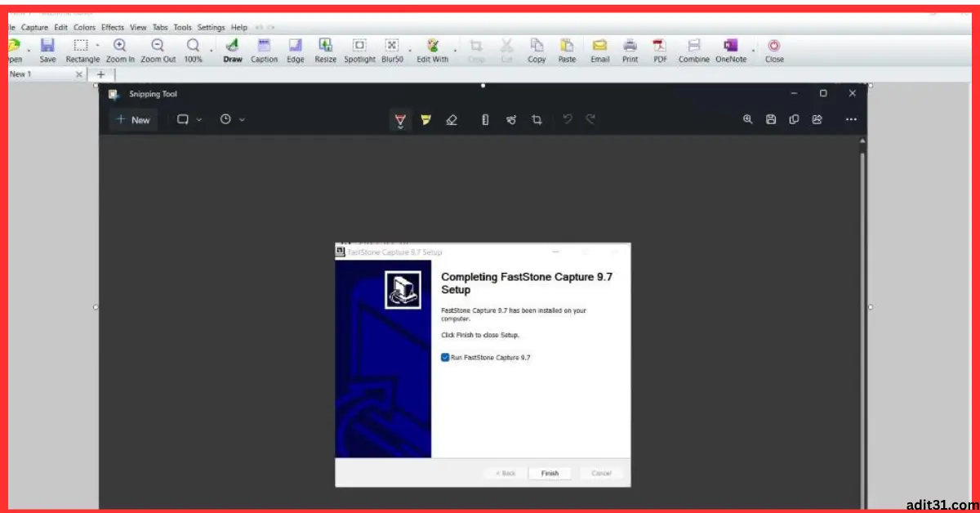
Task: Export using the PDF icon
Action: click(660, 46)
